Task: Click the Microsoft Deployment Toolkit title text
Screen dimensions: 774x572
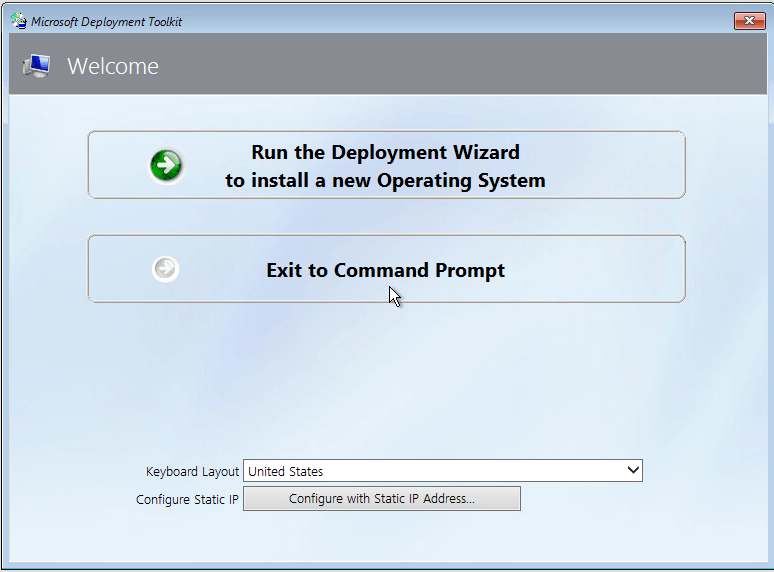Action: point(107,22)
